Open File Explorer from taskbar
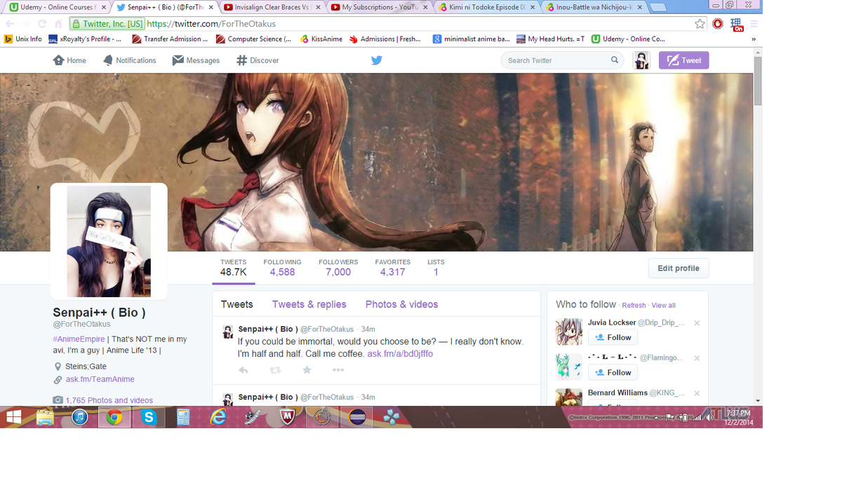This screenshot has width=842, height=504. [x=45, y=418]
